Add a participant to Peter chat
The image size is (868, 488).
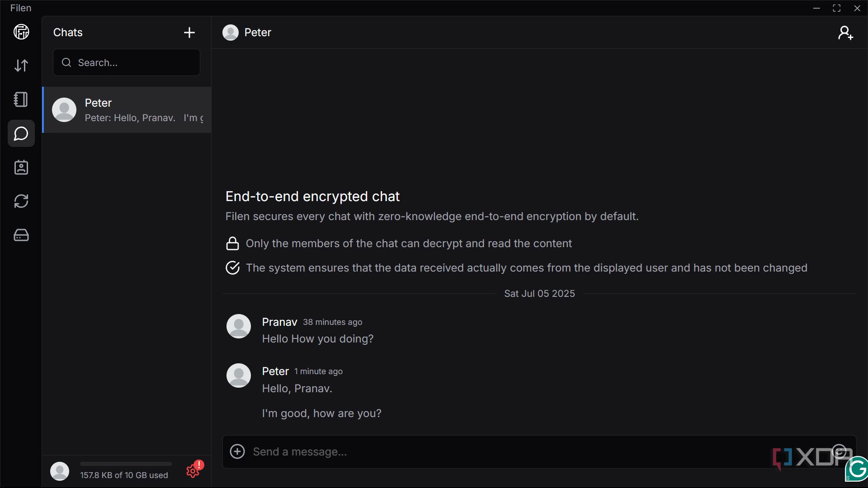click(845, 33)
